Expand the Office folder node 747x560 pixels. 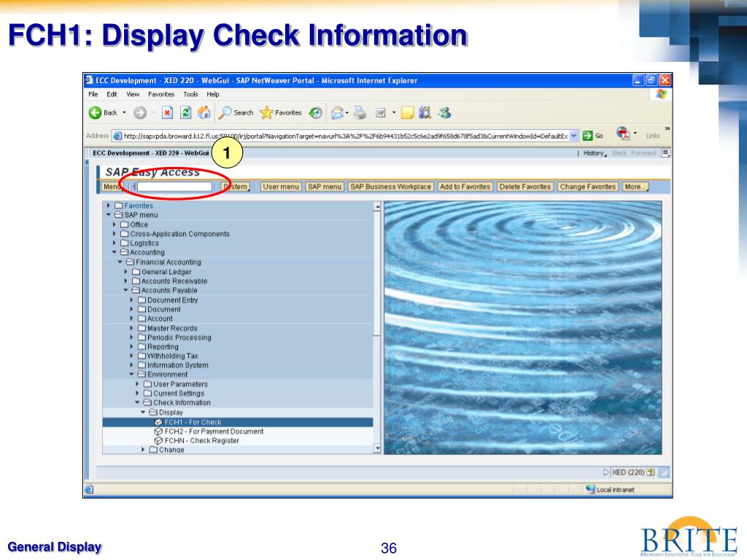115,225
